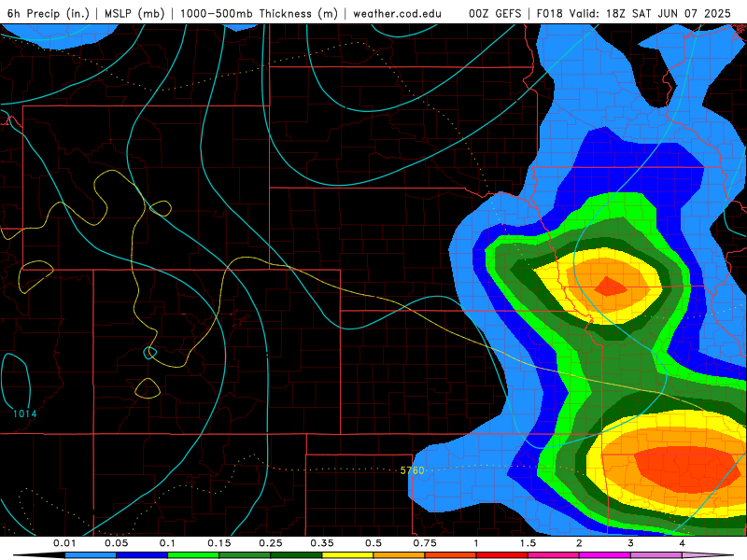Choose the dark orange 0.75 legend swatch

coord(451,555)
